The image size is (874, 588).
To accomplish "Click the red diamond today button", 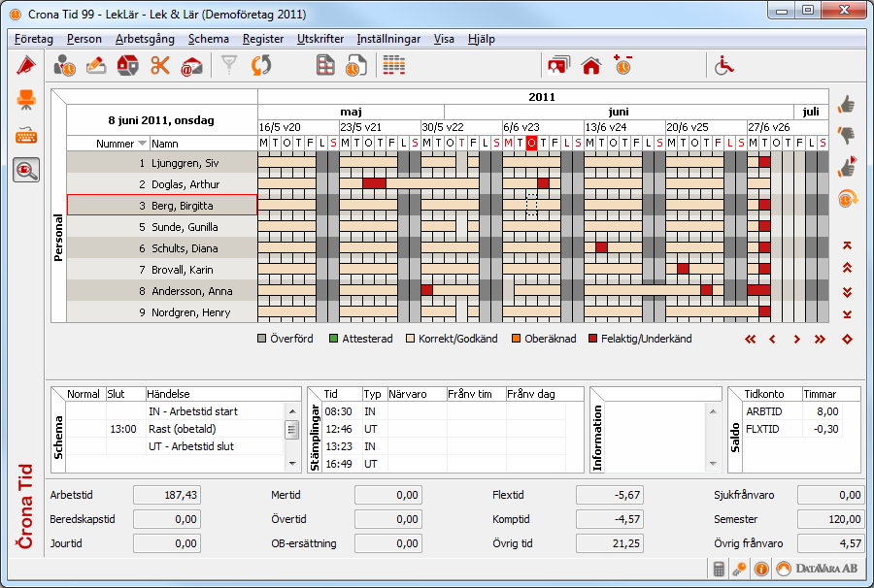I will pyautogui.click(x=847, y=339).
